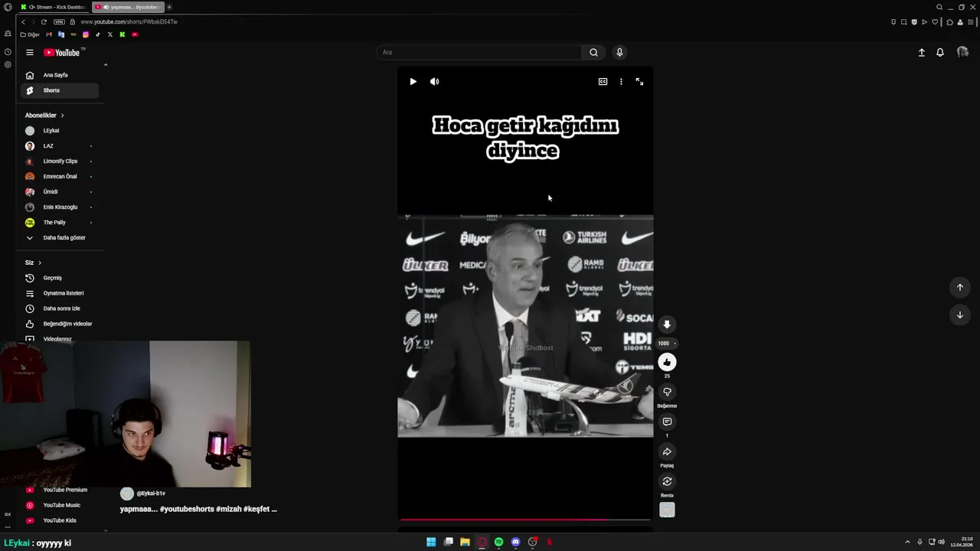
Task: Open the browser extensions cube icon
Action: [x=950, y=22]
